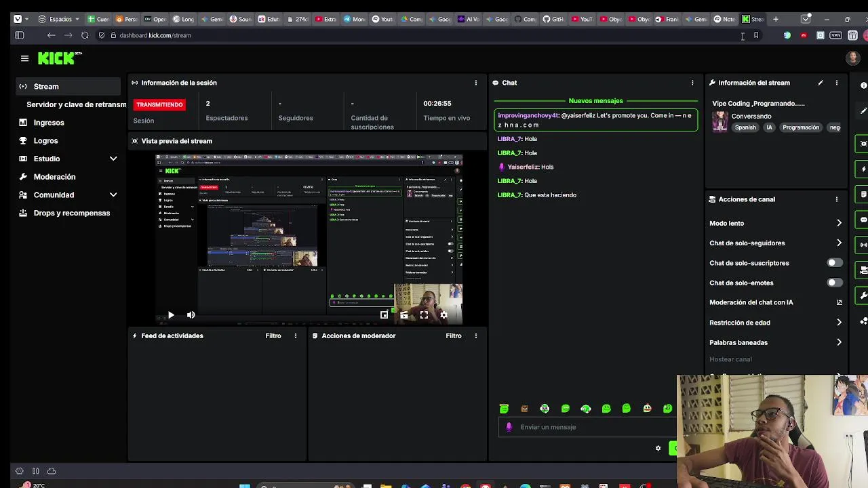Open a new browser tab
868x488 pixels.
point(776,19)
